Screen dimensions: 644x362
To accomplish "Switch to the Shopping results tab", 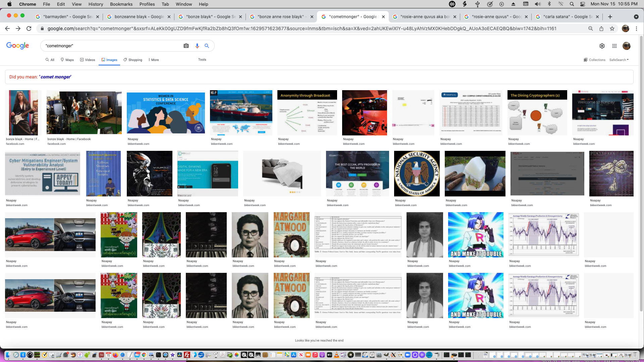I will pos(133,60).
